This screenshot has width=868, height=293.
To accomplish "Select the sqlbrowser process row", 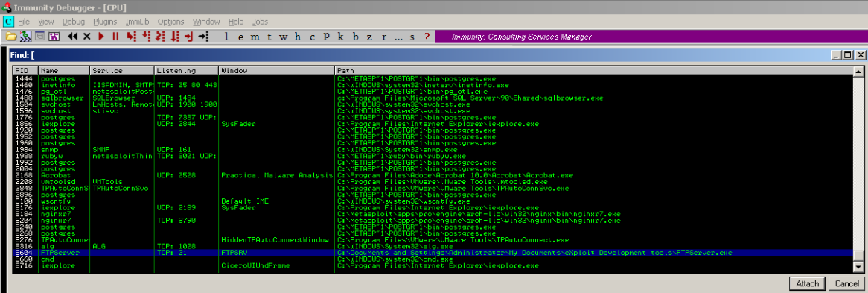I will pos(433,98).
